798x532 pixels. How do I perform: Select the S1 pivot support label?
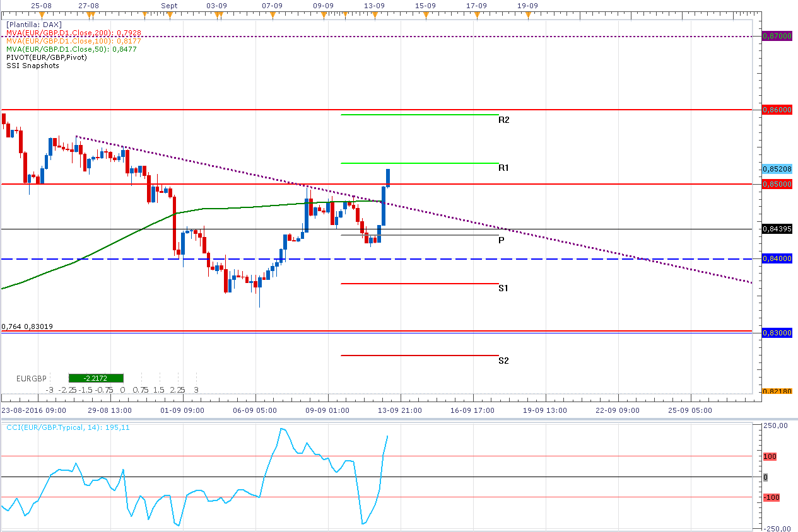click(x=503, y=288)
